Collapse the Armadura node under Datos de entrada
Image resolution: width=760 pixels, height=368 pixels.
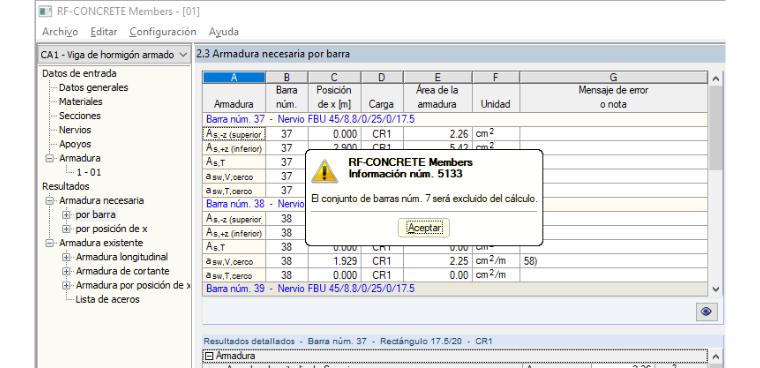(49, 158)
